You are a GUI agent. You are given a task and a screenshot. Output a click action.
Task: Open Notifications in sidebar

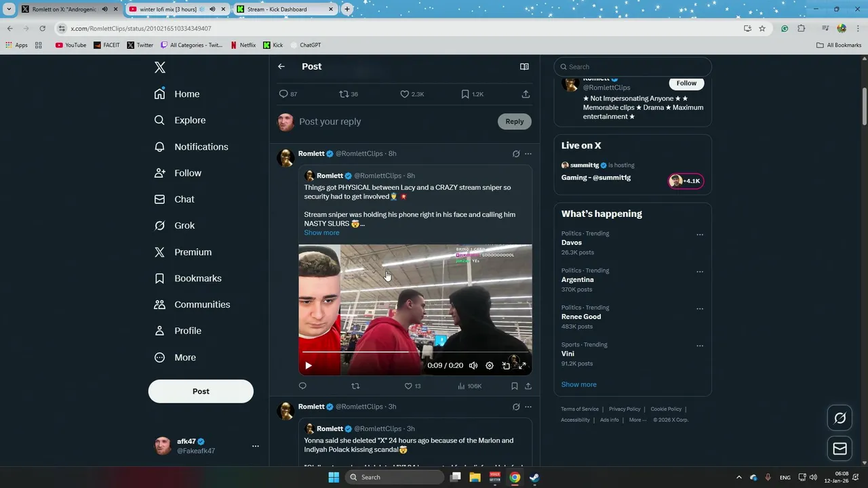pyautogui.click(x=191, y=146)
